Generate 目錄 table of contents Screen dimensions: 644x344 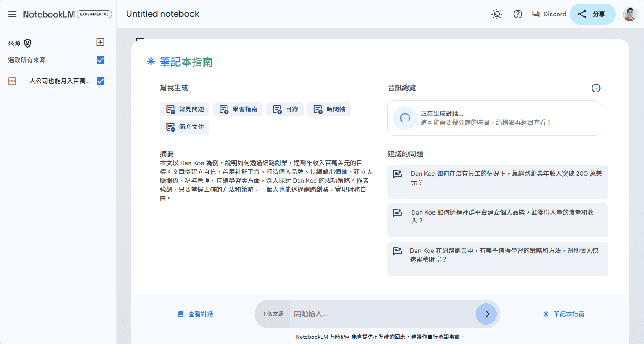pyautogui.click(x=285, y=109)
